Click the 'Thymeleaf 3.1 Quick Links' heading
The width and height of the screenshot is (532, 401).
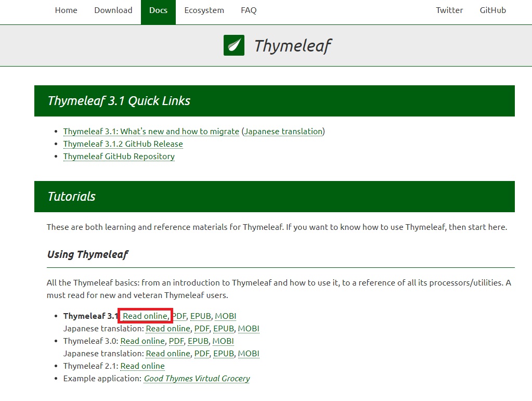coord(119,101)
